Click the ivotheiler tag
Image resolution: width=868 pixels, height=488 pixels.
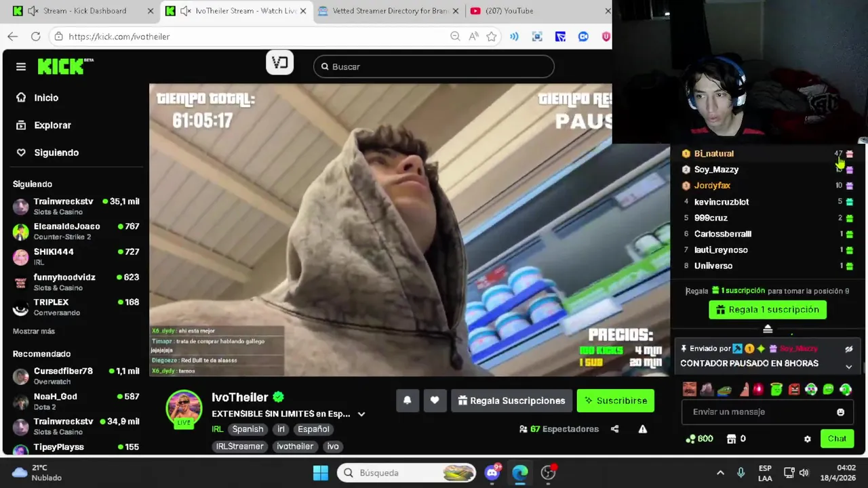295,447
